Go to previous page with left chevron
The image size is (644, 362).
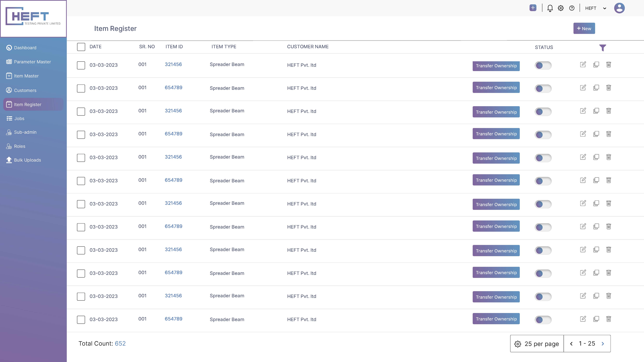click(571, 344)
